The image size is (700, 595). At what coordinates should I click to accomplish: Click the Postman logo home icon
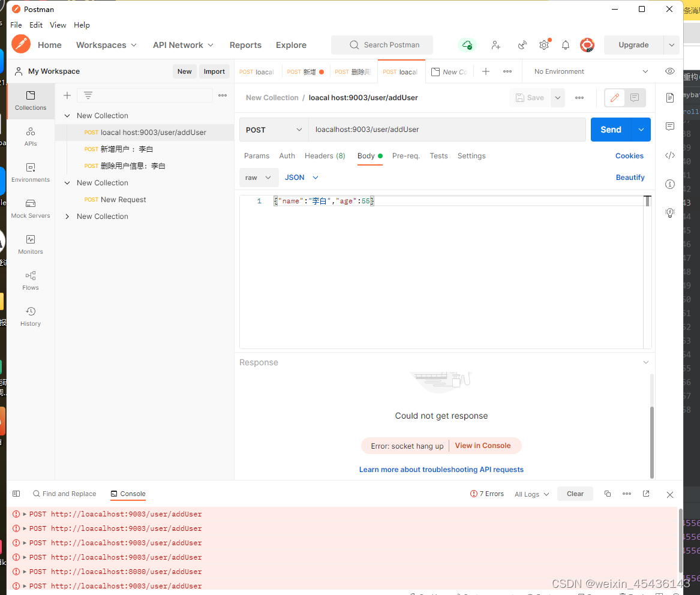[x=21, y=44]
